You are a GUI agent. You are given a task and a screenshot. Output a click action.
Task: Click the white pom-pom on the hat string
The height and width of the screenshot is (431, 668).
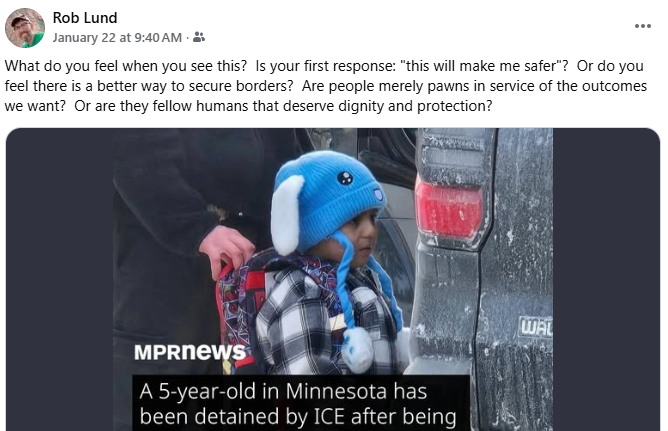357,350
